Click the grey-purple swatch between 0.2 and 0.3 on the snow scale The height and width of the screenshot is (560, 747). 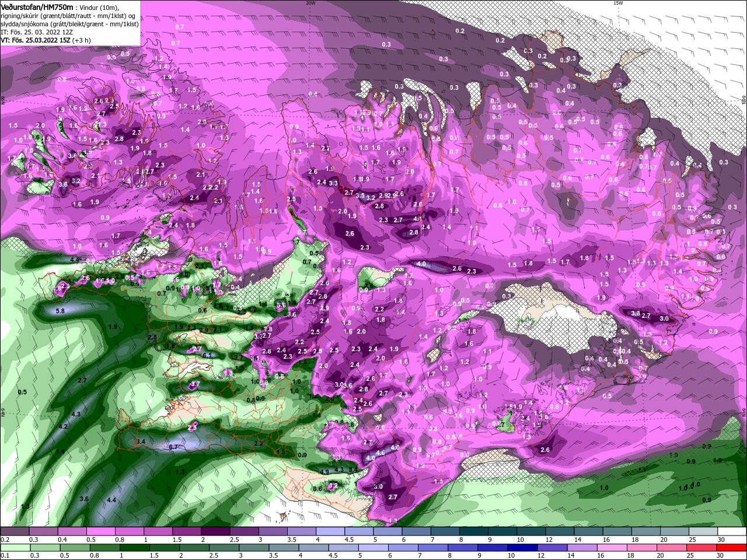[x=15, y=531]
